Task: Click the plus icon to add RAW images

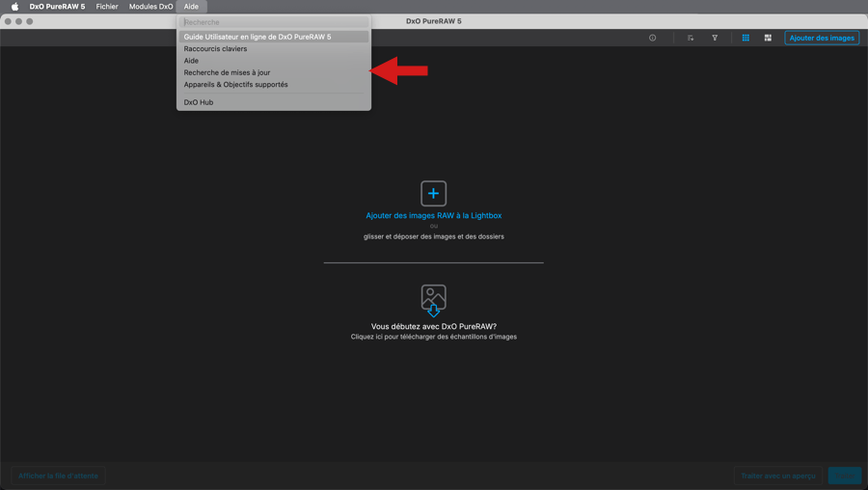Action: 433,193
